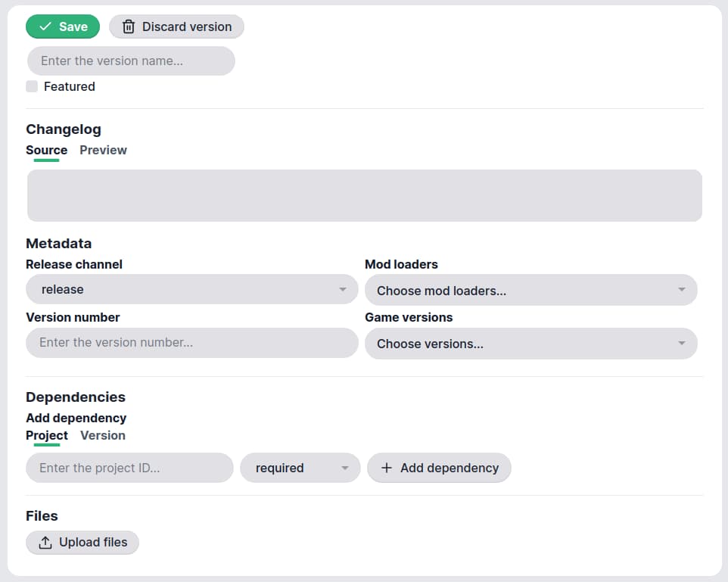Viewport: 728px width, 582px height.
Task: Enable the Featured checkbox
Action: [32, 86]
